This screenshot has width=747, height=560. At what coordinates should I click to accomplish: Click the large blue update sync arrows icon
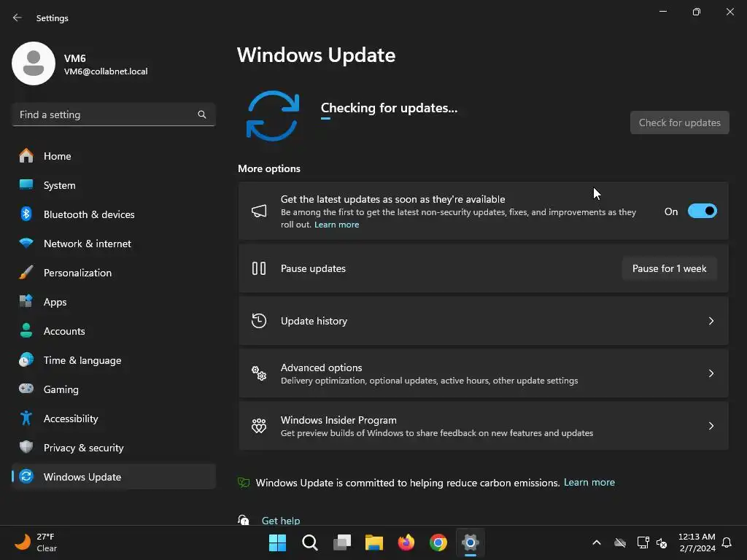273,116
